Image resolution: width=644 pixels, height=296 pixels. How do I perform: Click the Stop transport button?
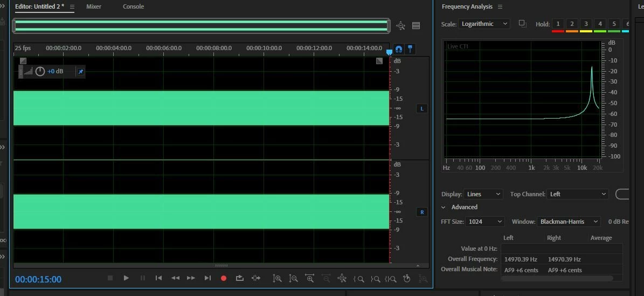pos(110,278)
